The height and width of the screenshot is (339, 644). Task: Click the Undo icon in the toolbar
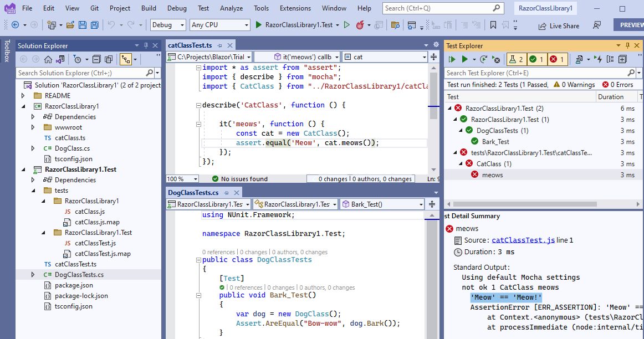click(x=111, y=24)
